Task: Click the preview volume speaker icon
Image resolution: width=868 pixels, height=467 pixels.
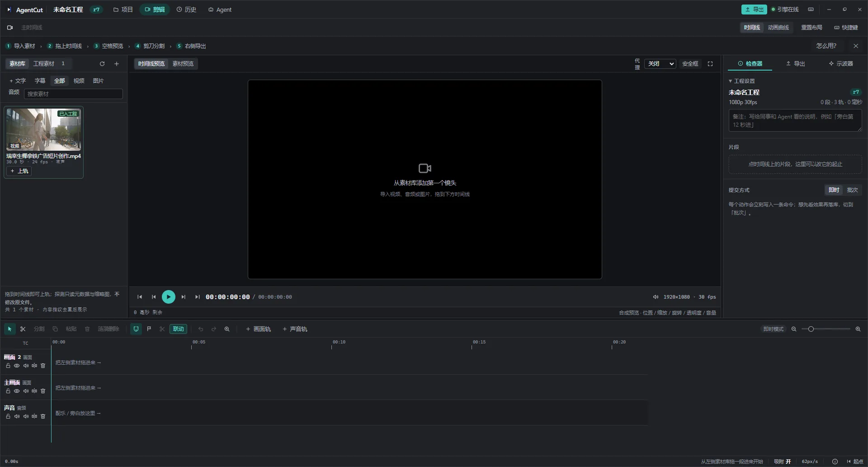Action: (x=656, y=297)
